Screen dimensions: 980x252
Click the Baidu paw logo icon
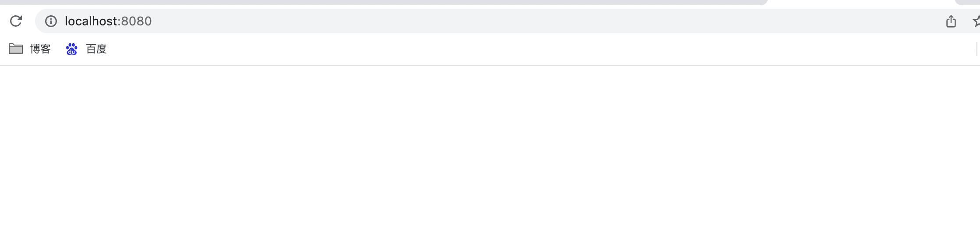coord(71,49)
